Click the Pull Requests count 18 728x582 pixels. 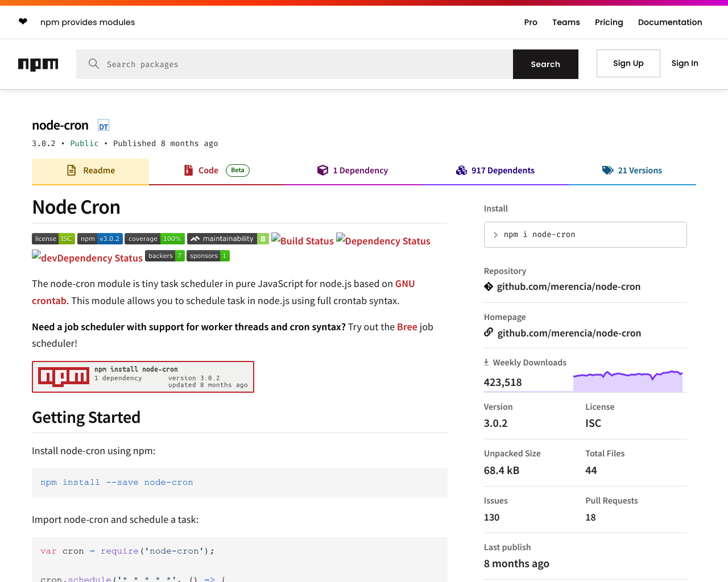(x=590, y=517)
